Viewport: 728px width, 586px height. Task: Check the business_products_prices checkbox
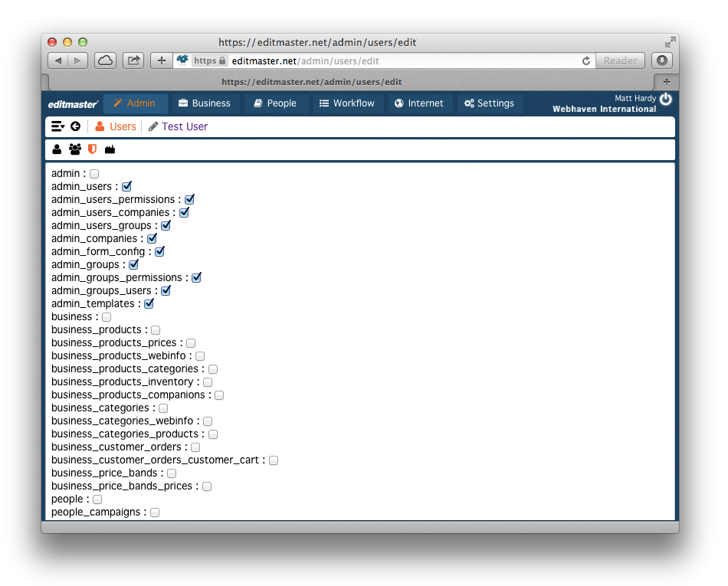click(x=191, y=343)
